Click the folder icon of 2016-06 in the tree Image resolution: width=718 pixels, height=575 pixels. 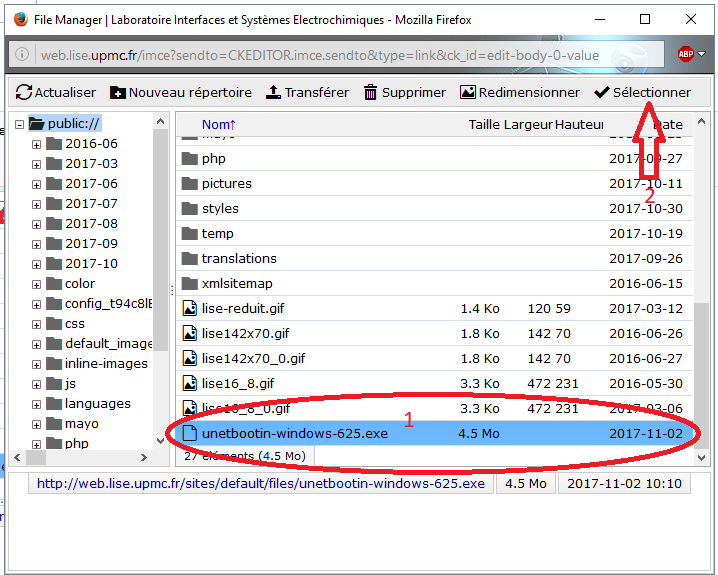click(54, 144)
